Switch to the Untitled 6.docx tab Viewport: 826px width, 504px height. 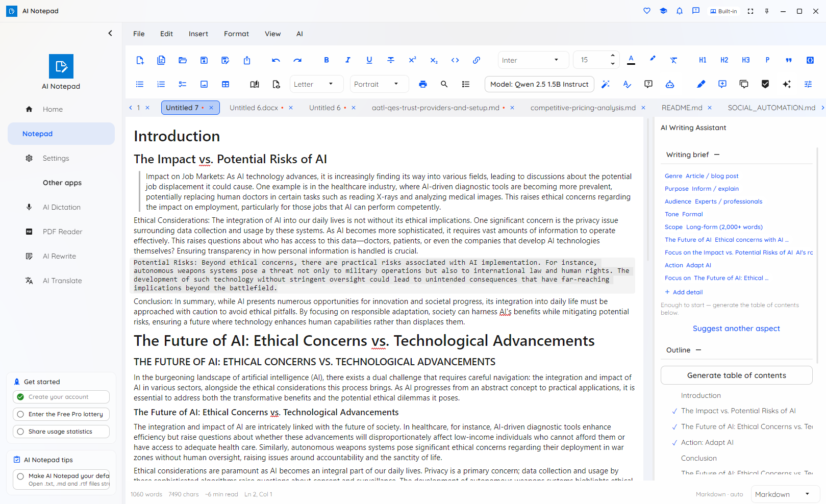point(254,108)
